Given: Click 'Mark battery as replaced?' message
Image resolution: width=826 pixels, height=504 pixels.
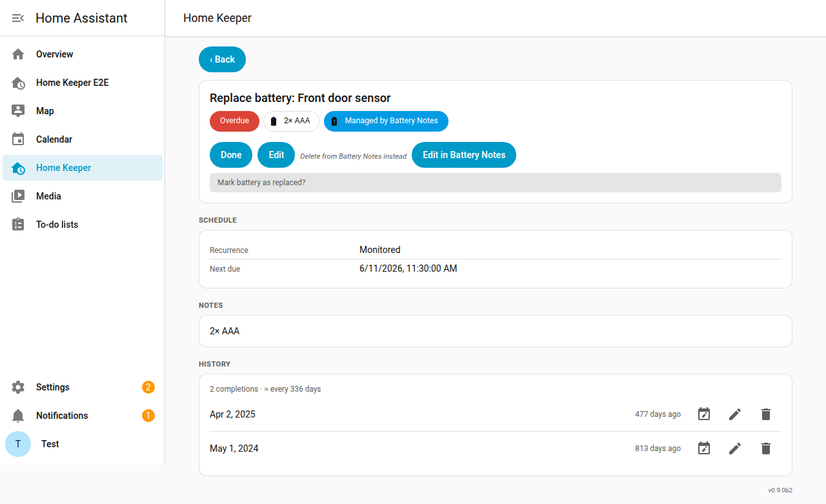Looking at the screenshot, I should pos(496,183).
